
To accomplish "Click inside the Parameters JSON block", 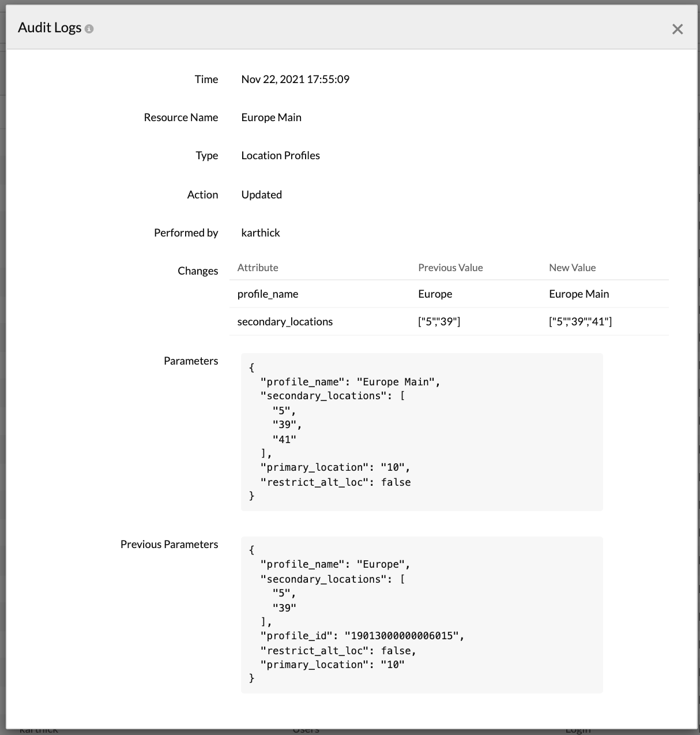I will (x=421, y=432).
